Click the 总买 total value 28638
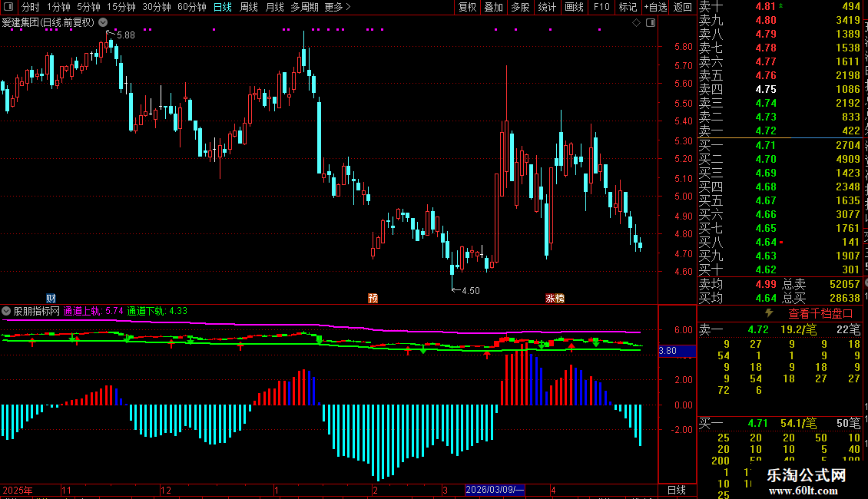Screen dimensions: 868x499 pos(845,298)
